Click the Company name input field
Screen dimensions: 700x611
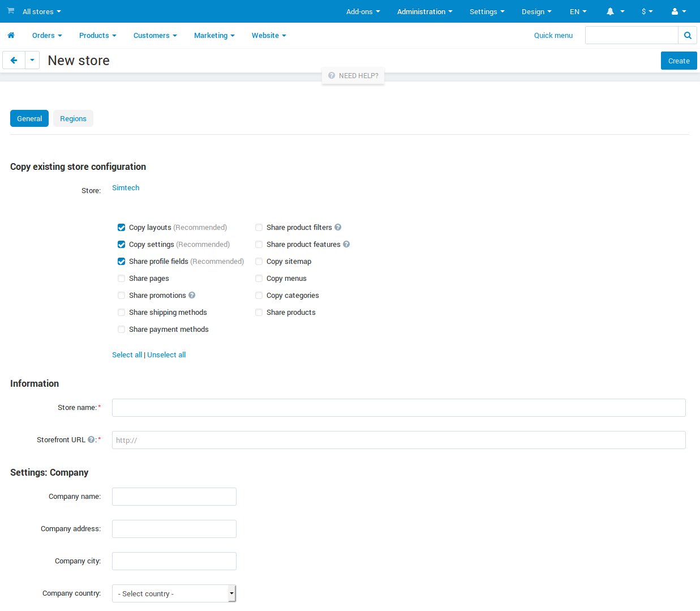coord(174,497)
